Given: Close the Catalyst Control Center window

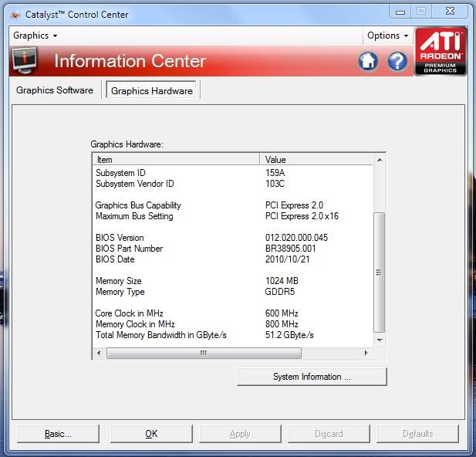Looking at the screenshot, I should 450,12.
